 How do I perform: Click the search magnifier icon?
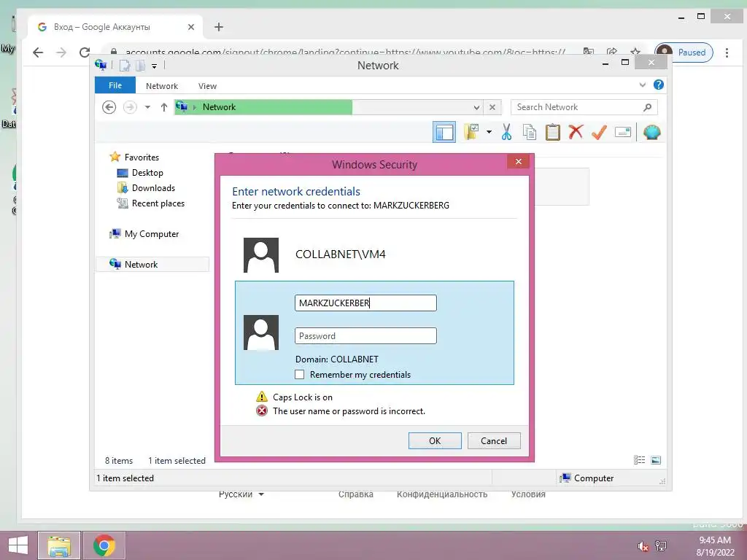tap(647, 107)
